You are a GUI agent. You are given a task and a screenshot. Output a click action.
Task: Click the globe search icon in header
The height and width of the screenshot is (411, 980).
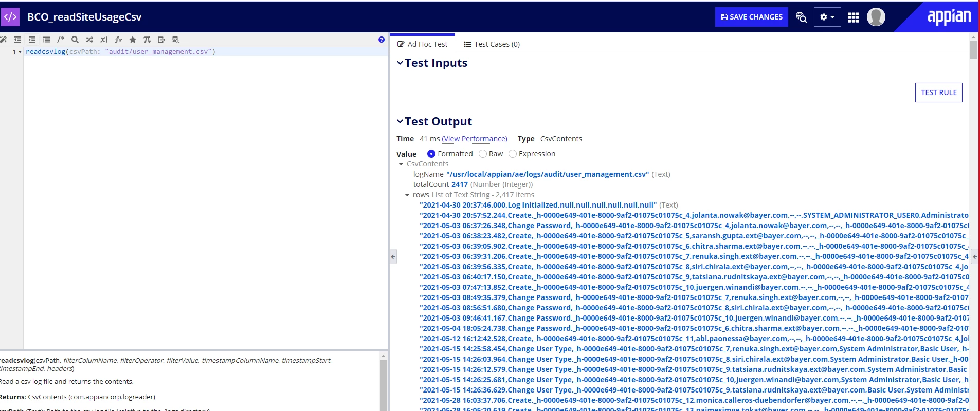point(801,17)
